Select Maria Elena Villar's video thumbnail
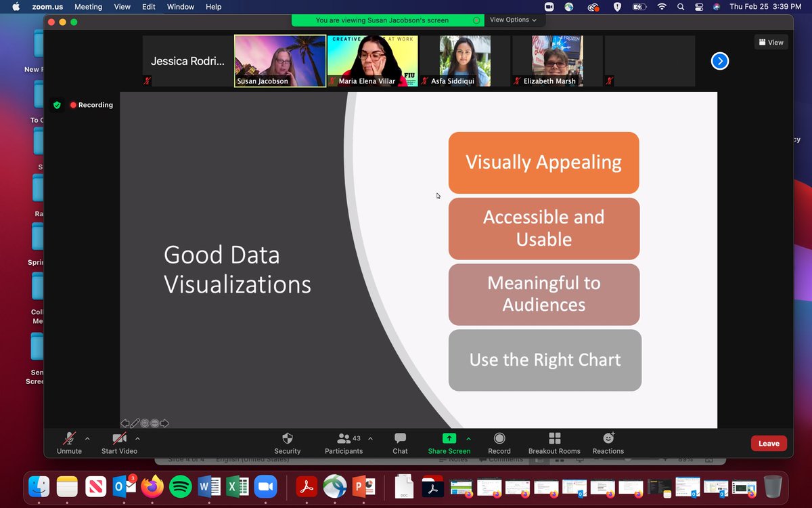The width and height of the screenshot is (812, 508). (x=372, y=61)
